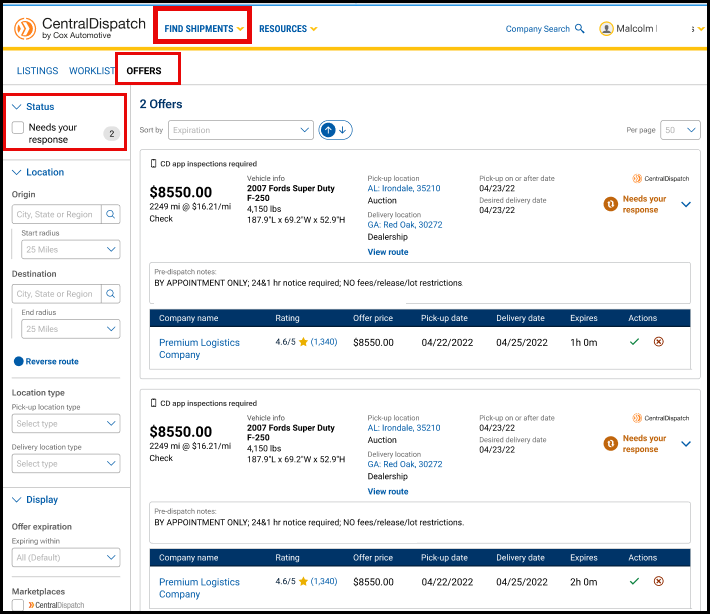The width and height of the screenshot is (710, 614).
Task: Open AL: Irondale, 35210 in second offer
Action: coord(404,428)
